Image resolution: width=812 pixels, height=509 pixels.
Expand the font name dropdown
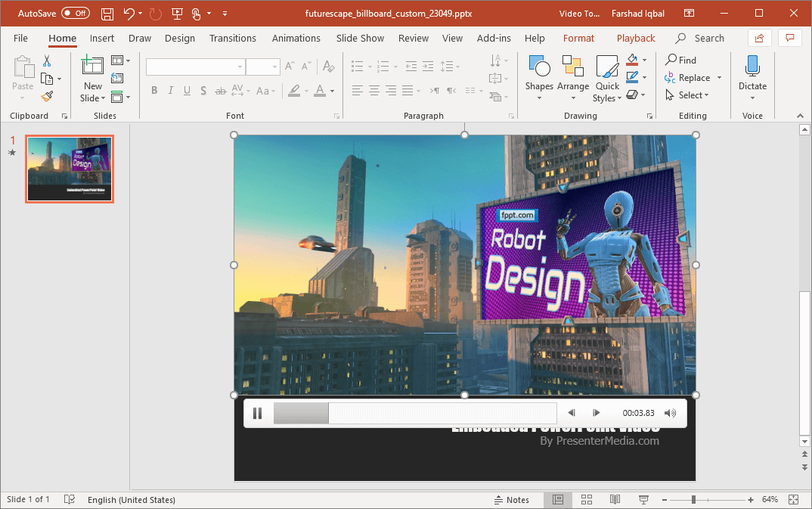point(240,67)
